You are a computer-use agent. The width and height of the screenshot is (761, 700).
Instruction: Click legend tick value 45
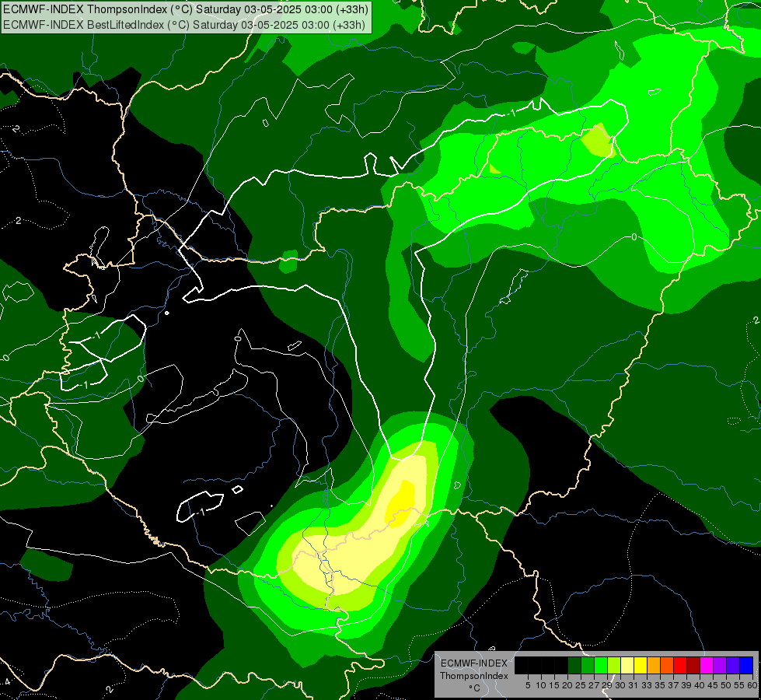[714, 685]
